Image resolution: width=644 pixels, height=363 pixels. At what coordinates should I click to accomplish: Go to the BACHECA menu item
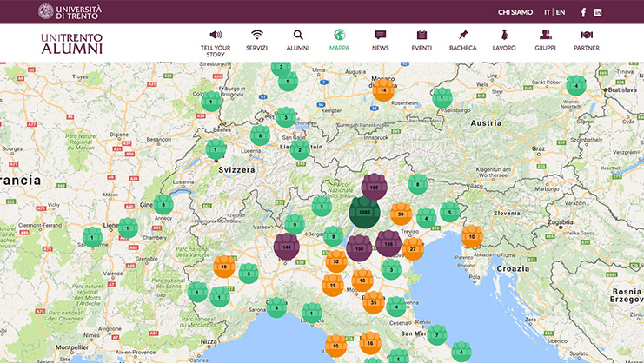coord(463,48)
